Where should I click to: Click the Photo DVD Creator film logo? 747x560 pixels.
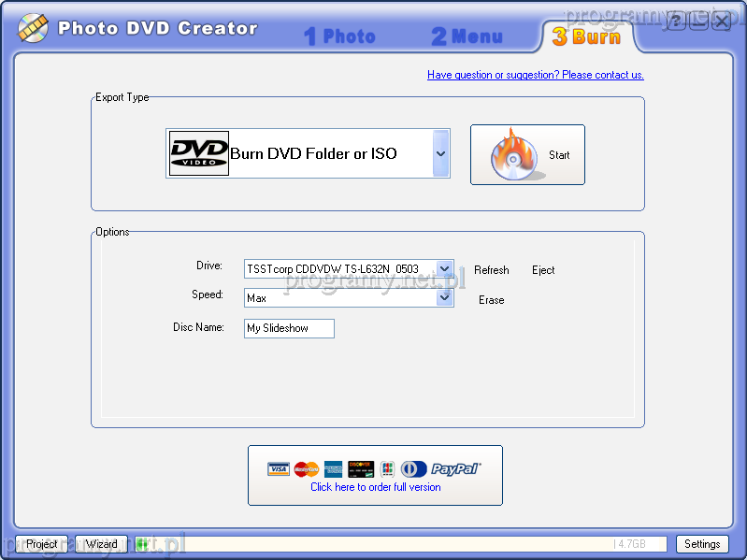tap(33, 28)
